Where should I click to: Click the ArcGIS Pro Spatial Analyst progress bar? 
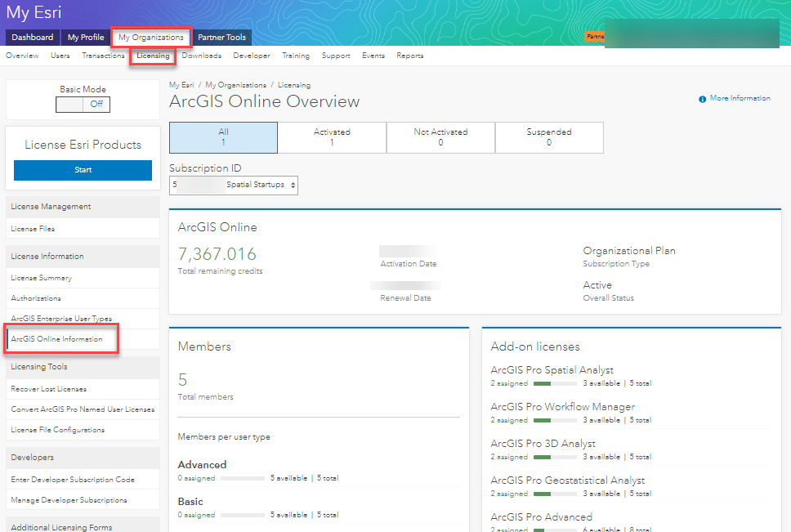coord(555,383)
